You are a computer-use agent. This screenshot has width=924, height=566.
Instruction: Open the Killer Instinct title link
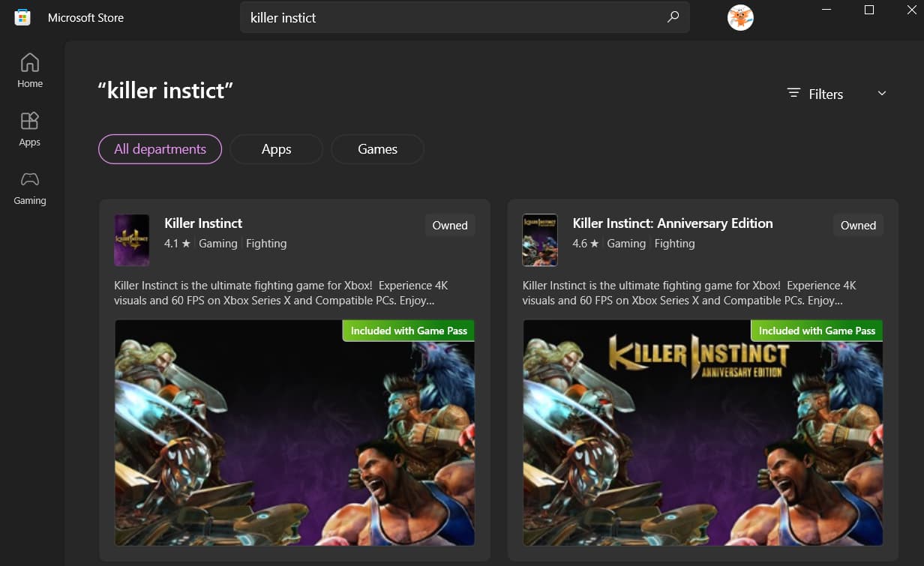203,223
